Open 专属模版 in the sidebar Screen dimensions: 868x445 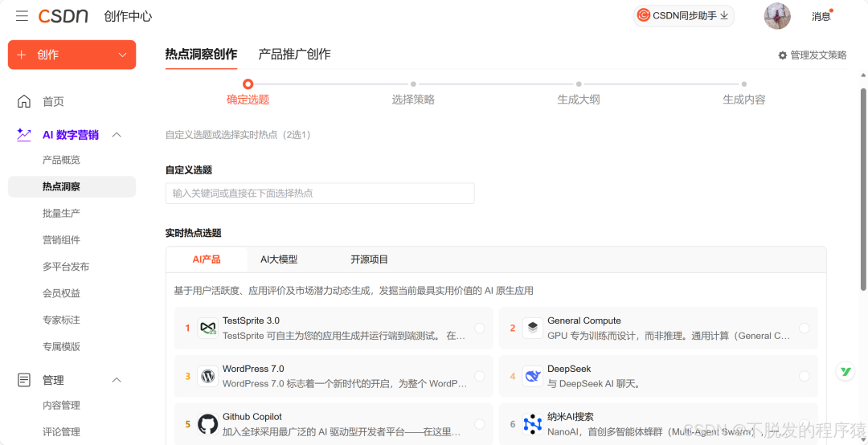point(61,346)
